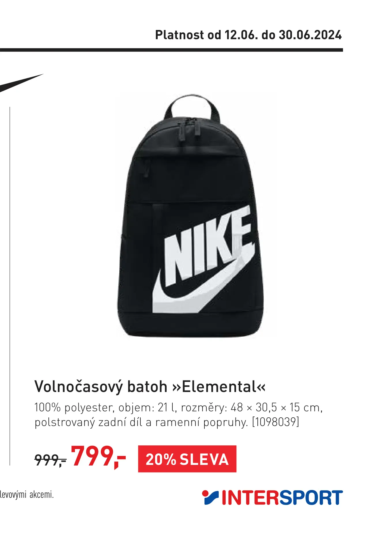Click the white Nike logo on backpack
The width and height of the screenshot is (392, 539).
203,259
